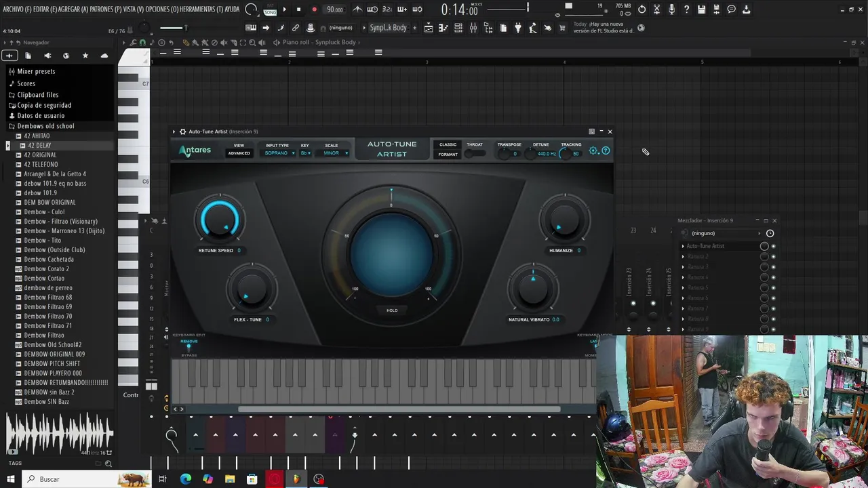Click the transport Play button
Image resolution: width=868 pixels, height=488 pixels.
coord(284,9)
